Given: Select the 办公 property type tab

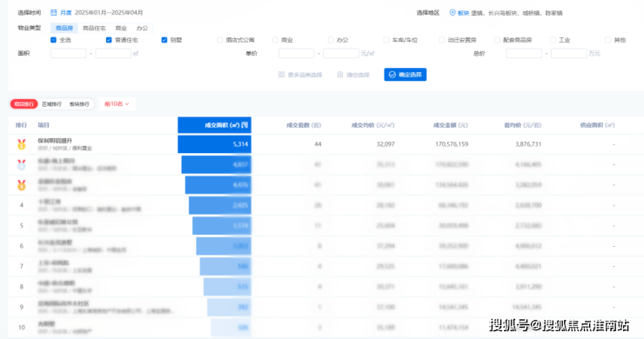Looking at the screenshot, I should tap(142, 28).
